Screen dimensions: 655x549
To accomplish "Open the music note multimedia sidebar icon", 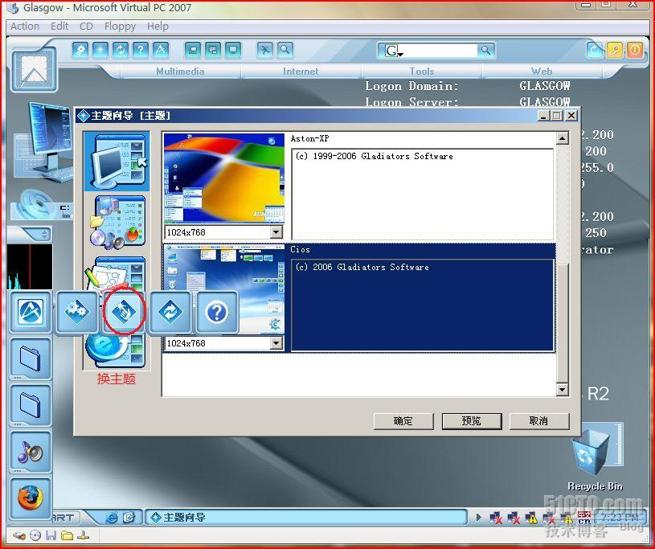I will click(x=30, y=452).
